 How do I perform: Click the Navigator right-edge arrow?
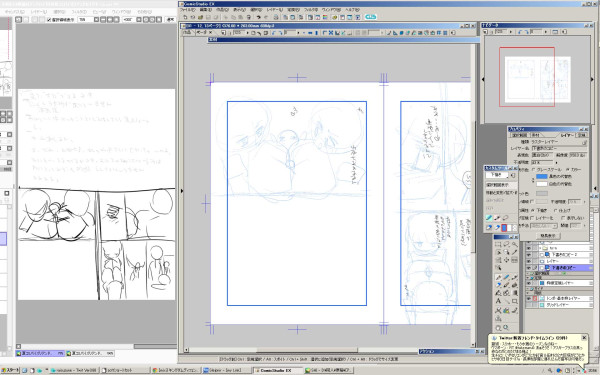592,79
